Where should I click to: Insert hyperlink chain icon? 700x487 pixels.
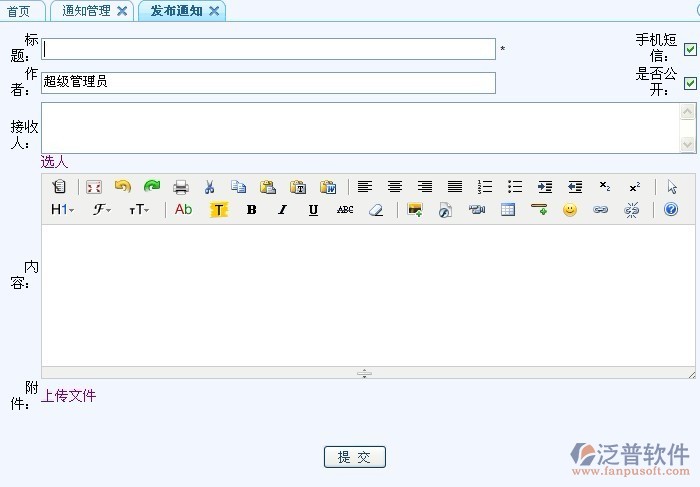(600, 209)
